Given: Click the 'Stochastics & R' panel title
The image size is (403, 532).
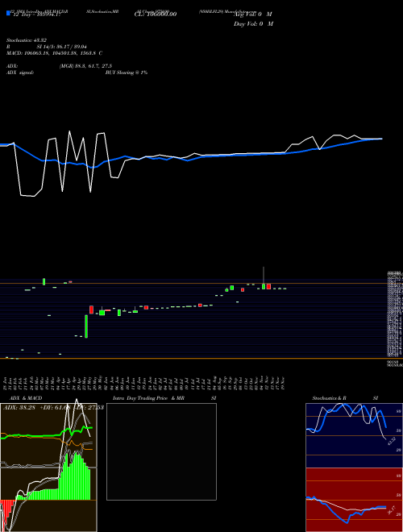Looking at the screenshot, I should point(329,398).
